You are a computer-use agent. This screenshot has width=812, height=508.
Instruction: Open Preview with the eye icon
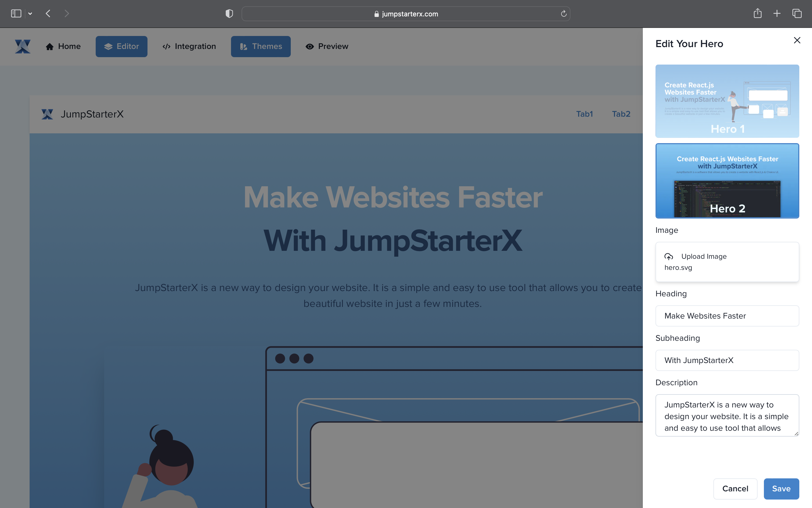(x=327, y=46)
